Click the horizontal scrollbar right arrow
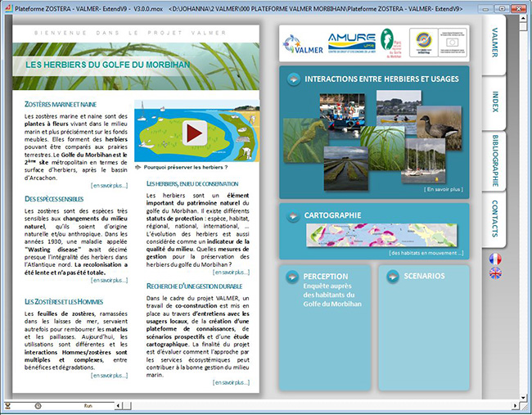The image size is (532, 415). [516, 405]
